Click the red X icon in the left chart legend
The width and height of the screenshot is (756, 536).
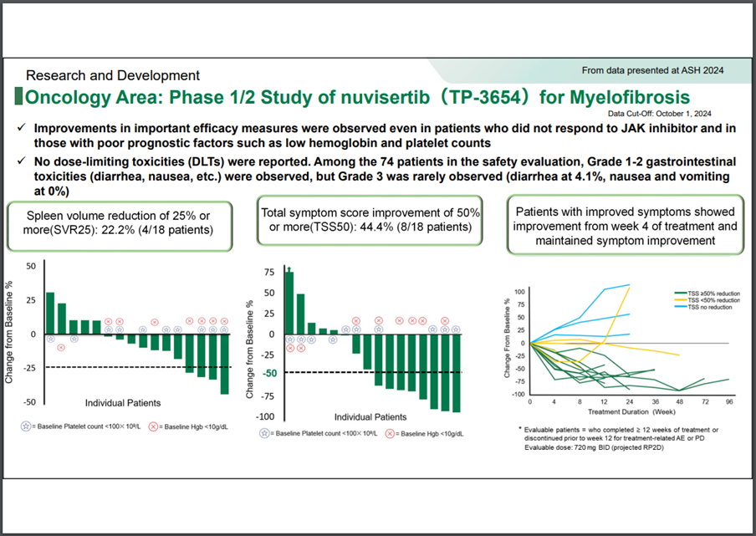click(154, 425)
